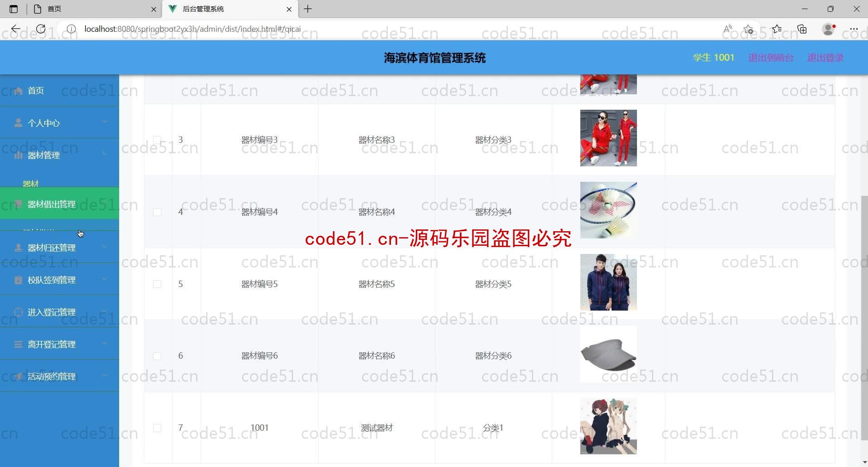Open the site information icon in the address bar
The width and height of the screenshot is (868, 467).
pos(71,29)
